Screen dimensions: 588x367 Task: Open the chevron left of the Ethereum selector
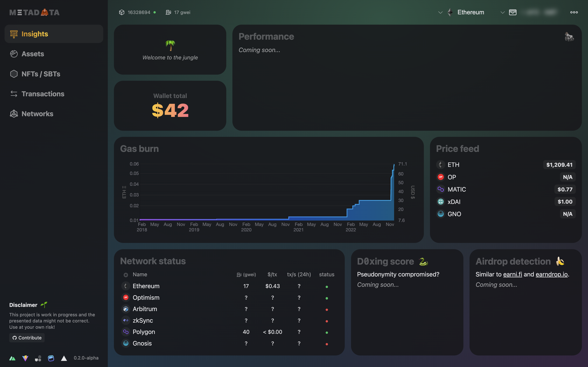tap(440, 12)
